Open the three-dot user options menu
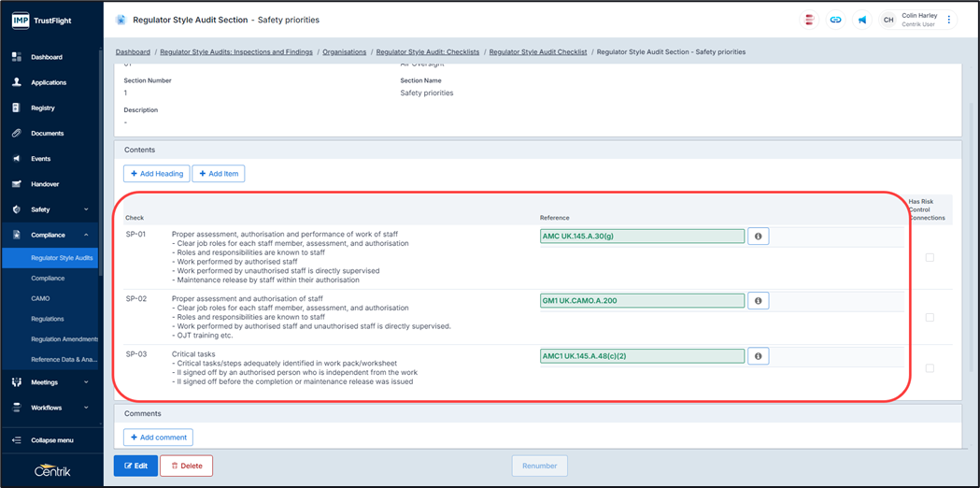This screenshot has width=980, height=488. [949, 20]
